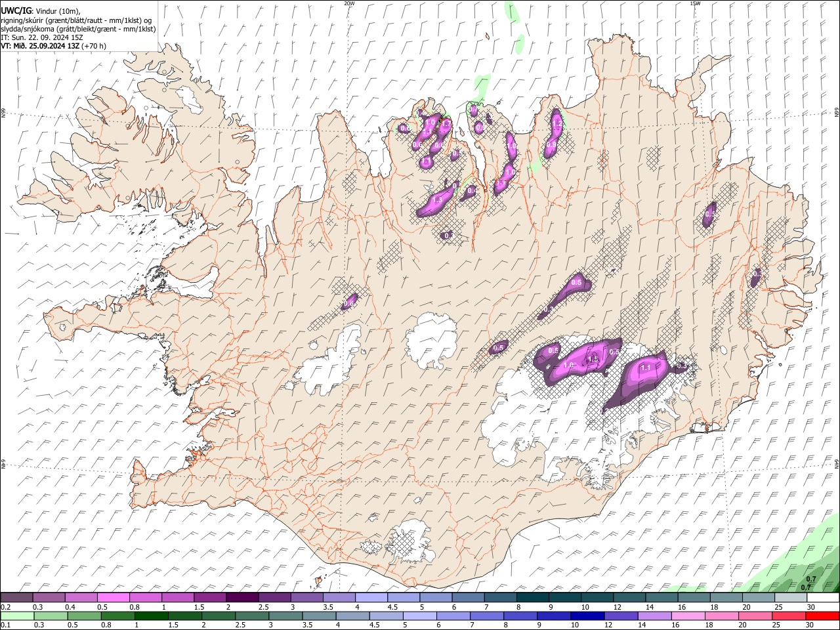Click the '20W' longitude label
The width and height of the screenshot is (840, 630).
349,3
